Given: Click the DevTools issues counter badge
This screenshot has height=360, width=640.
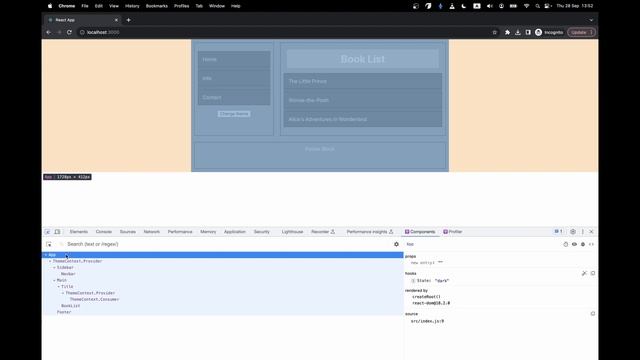Looking at the screenshot, I should (558, 231).
